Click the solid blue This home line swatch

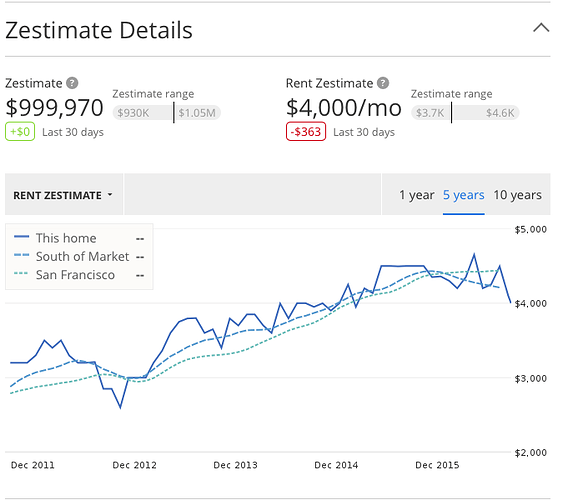(x=21, y=237)
